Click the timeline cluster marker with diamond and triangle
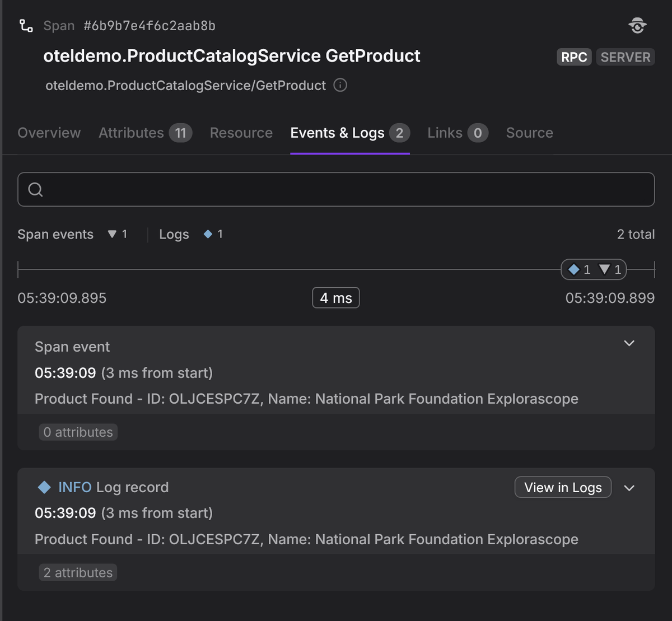672x621 pixels. (x=594, y=270)
